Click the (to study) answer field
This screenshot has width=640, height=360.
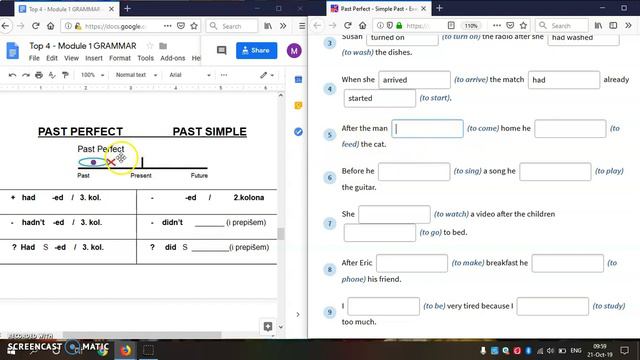pos(553,306)
